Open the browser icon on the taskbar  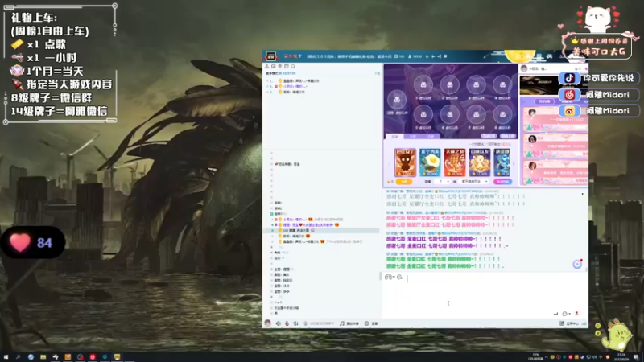(x=31, y=356)
